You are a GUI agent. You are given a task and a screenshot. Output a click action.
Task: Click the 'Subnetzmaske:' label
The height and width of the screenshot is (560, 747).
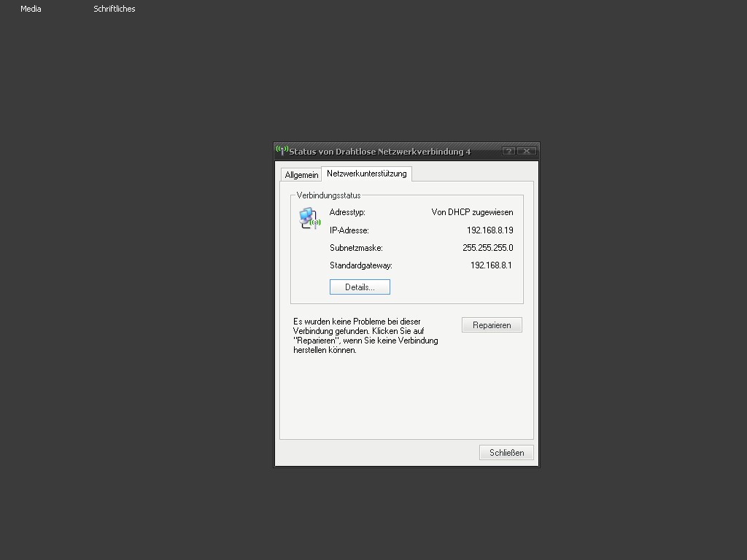[356, 248]
